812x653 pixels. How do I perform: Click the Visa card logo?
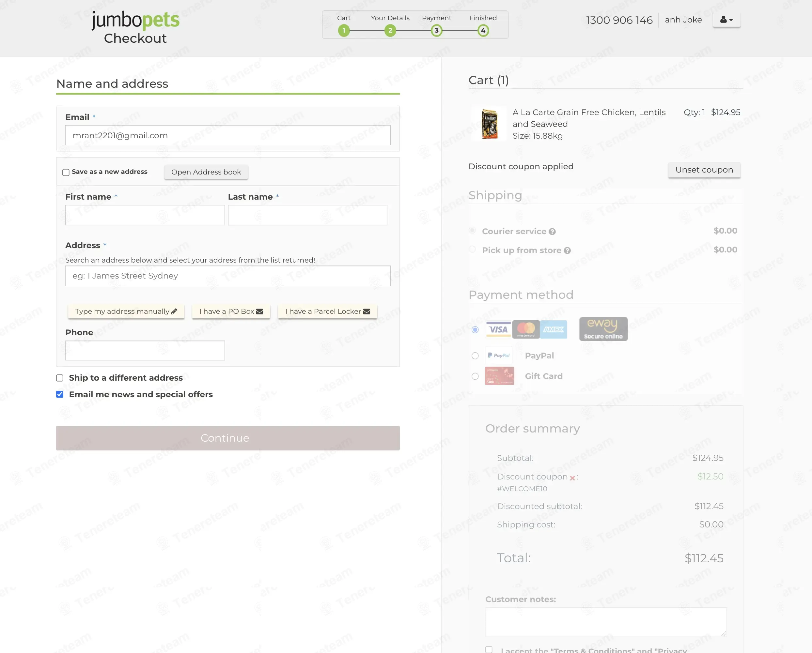point(498,330)
